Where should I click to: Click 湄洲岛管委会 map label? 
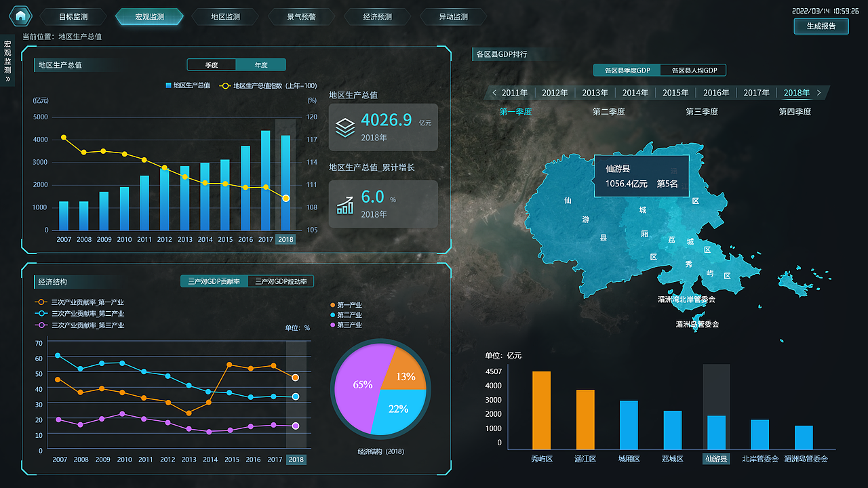pyautogui.click(x=697, y=324)
